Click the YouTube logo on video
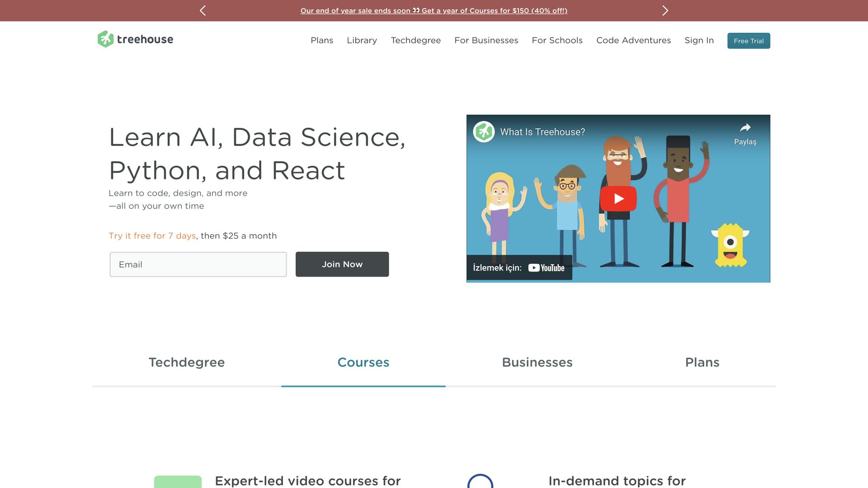The height and width of the screenshot is (488, 868). [x=546, y=268]
